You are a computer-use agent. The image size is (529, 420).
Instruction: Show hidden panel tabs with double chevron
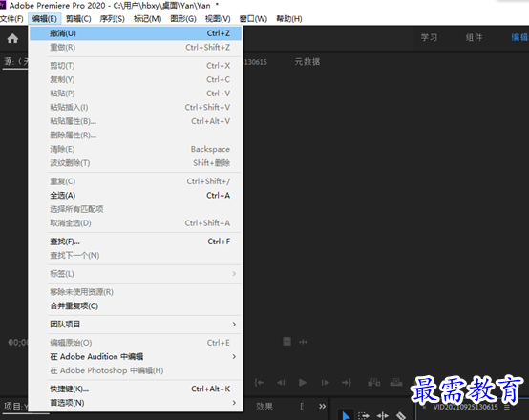point(322,407)
